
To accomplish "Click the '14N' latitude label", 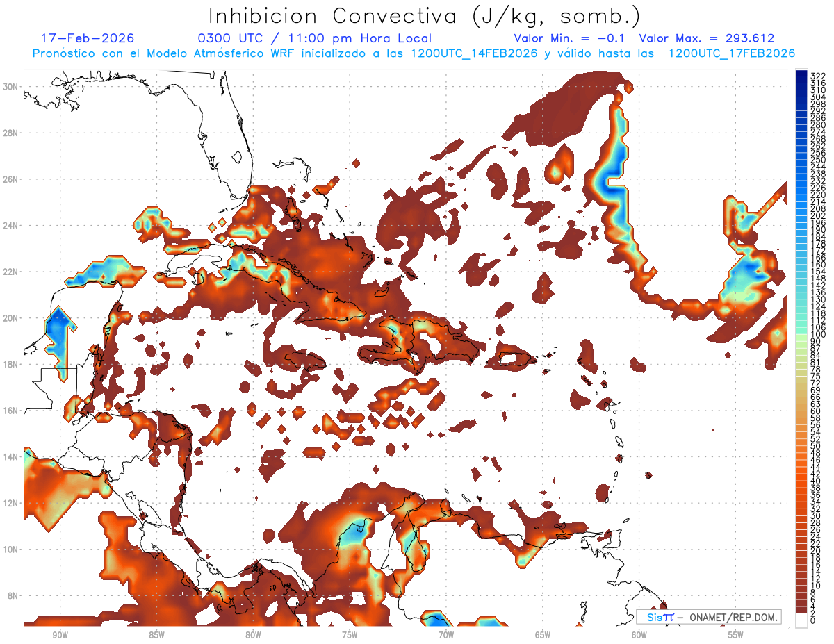I will [x=10, y=457].
